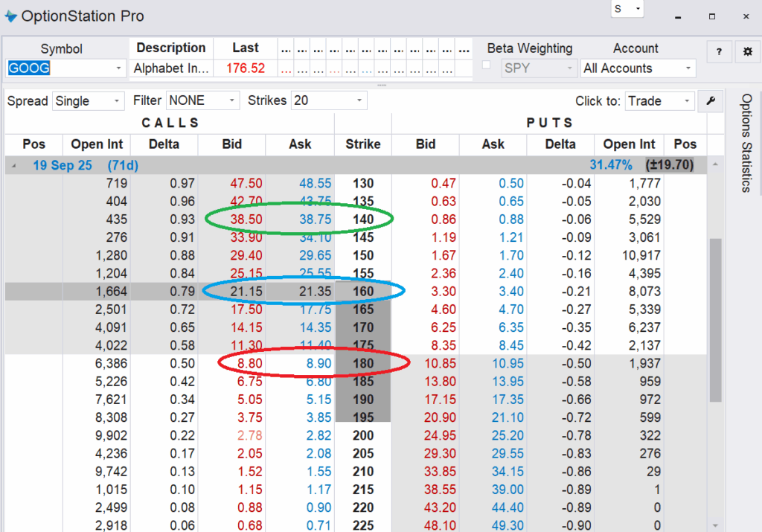Click call bid 38.50 at strike 140
762x532 pixels.
pyautogui.click(x=246, y=219)
